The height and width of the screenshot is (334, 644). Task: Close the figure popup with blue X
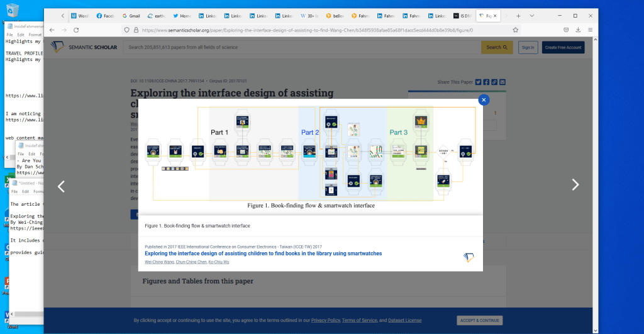483,99
